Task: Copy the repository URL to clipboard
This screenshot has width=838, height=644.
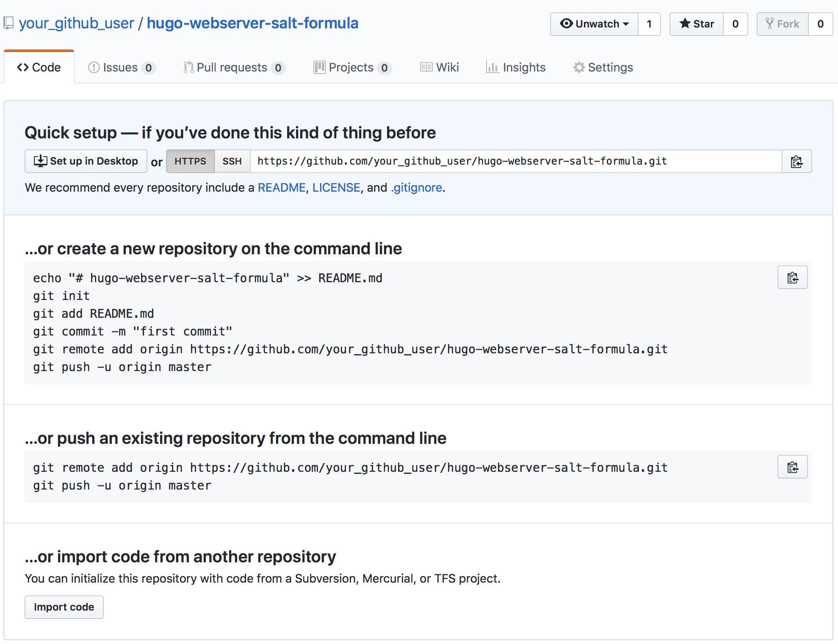Action: pos(797,161)
